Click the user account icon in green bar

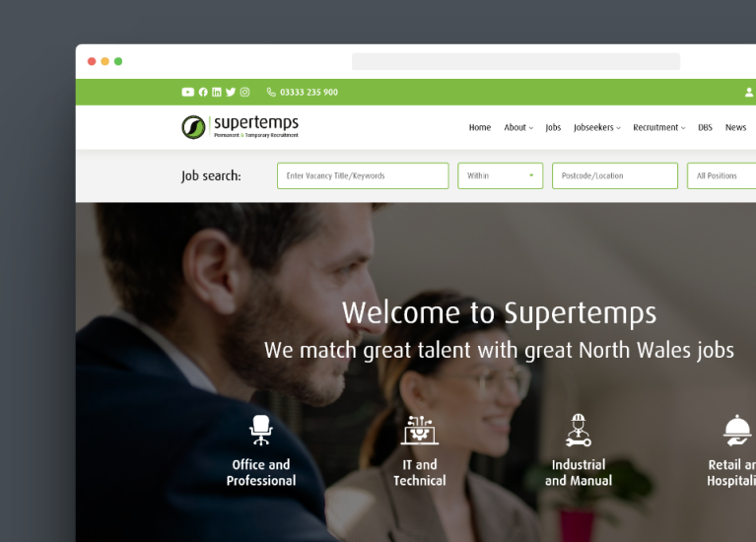[749, 92]
